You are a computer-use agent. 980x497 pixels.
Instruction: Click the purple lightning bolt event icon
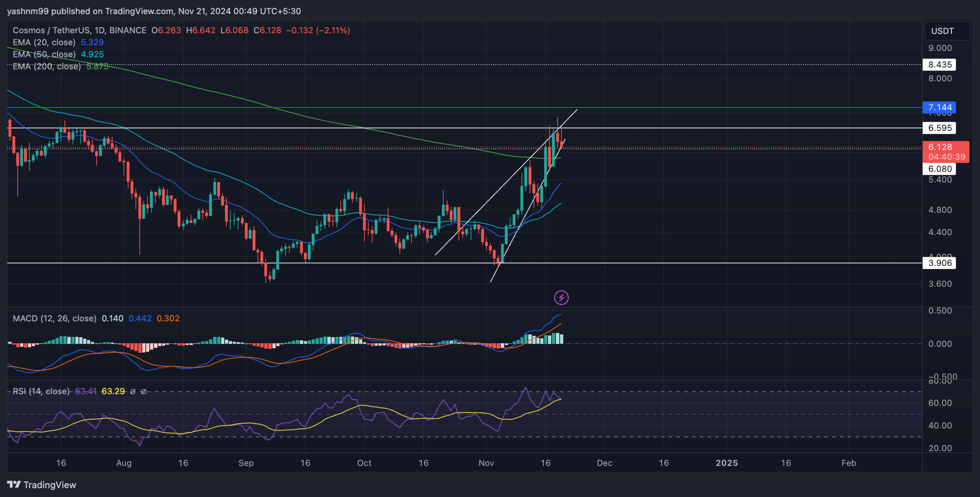(x=561, y=297)
